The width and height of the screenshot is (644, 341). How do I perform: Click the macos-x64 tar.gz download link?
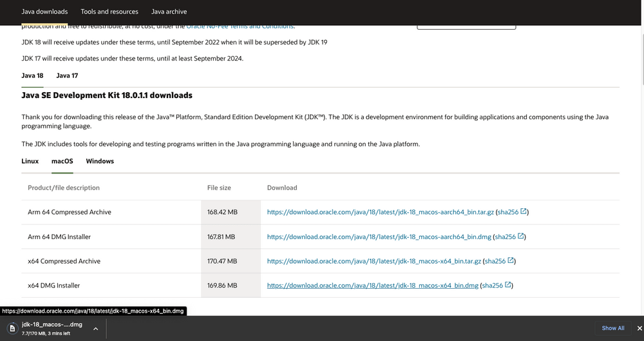pyautogui.click(x=374, y=261)
